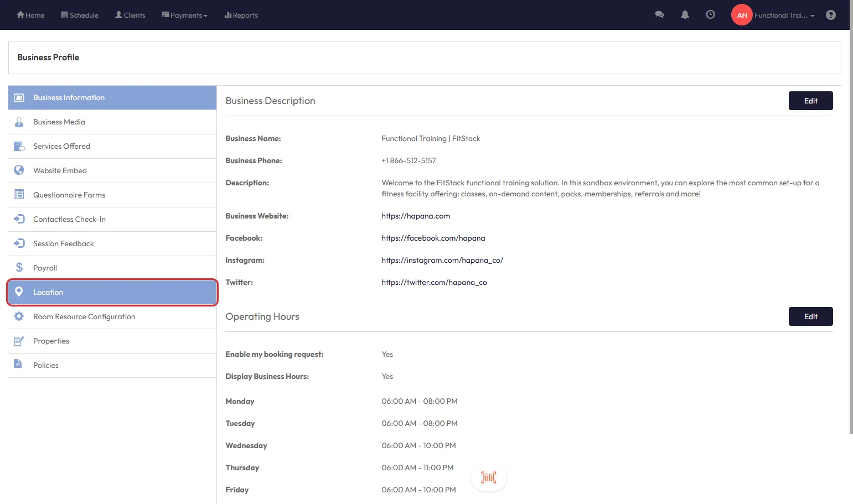Open the help question mark icon
Image resolution: width=853 pixels, height=504 pixels.
[x=830, y=15]
